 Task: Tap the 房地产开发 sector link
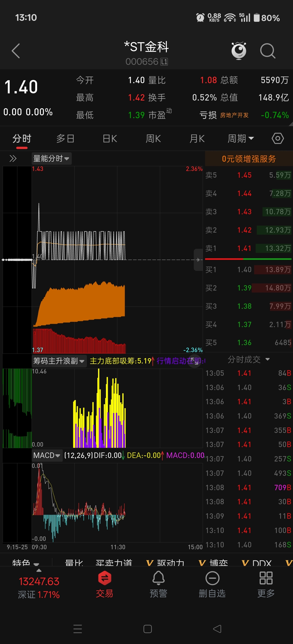pos(234,115)
